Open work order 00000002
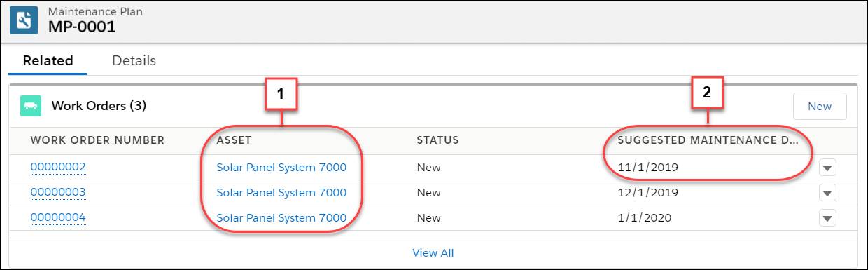The image size is (868, 270). (58, 167)
